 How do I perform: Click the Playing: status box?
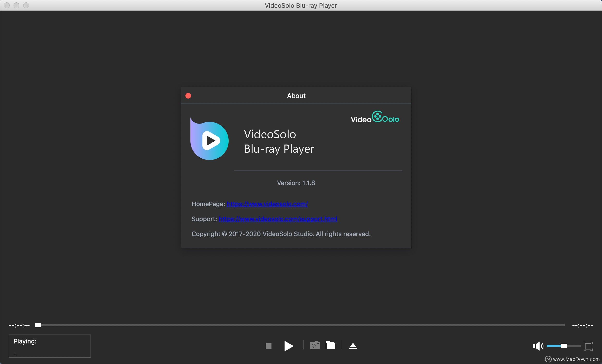tap(50, 346)
